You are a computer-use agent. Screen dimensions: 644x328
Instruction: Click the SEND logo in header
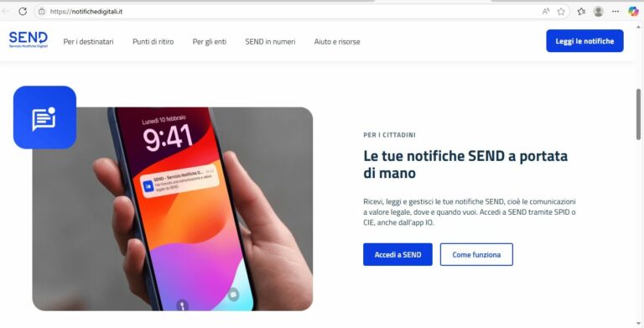tap(29, 40)
